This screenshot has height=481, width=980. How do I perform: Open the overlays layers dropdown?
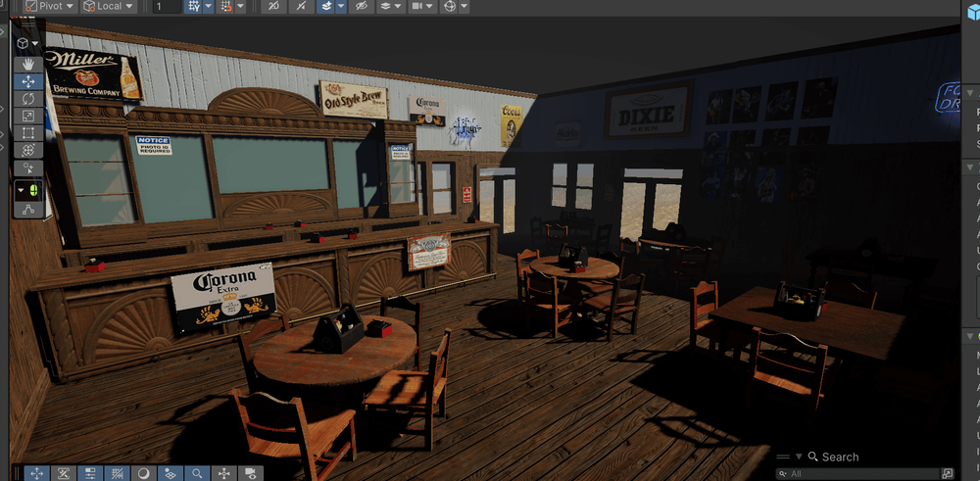point(391,6)
